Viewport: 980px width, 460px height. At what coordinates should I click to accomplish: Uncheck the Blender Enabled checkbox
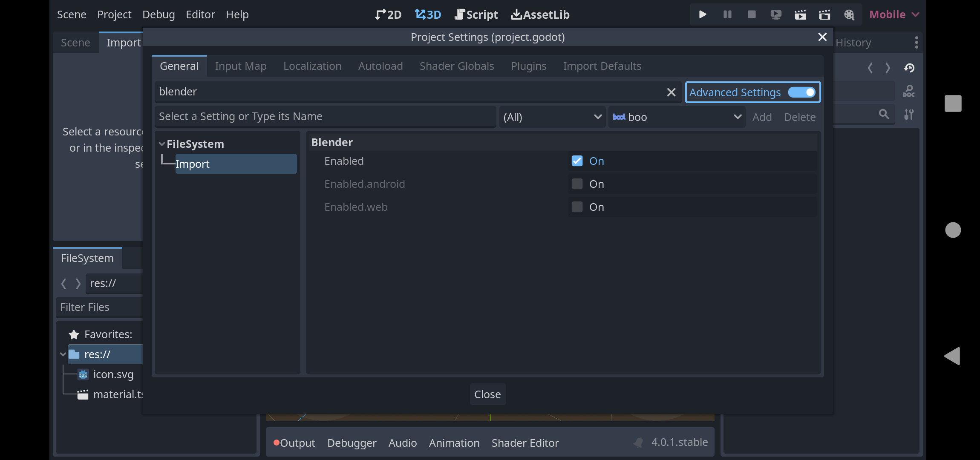tap(577, 161)
